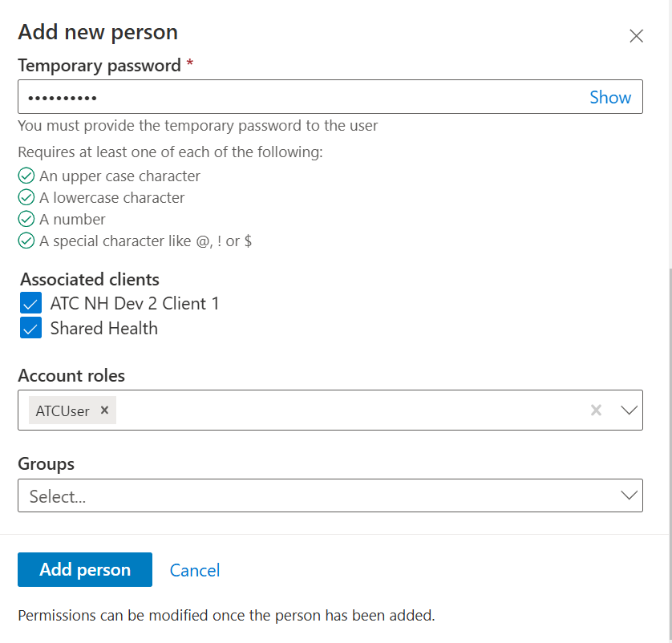
Task: Open the Groups Select combo box
Action: [x=321, y=495]
